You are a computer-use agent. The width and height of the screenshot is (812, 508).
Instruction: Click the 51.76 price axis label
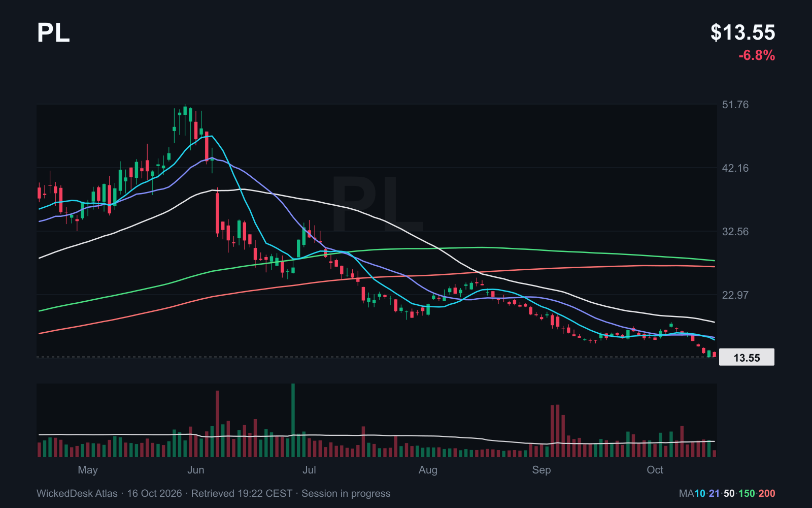[x=735, y=105]
